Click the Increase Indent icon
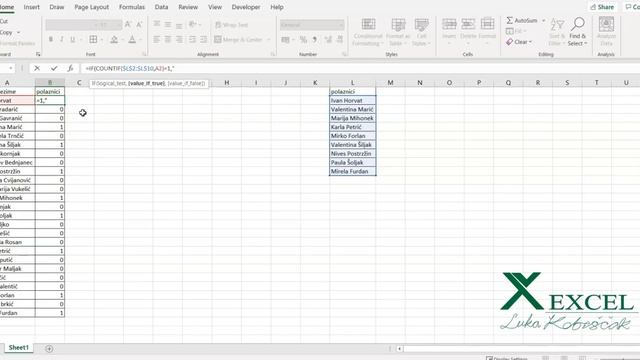Image resolution: width=640 pixels, height=360 pixels. (204, 40)
